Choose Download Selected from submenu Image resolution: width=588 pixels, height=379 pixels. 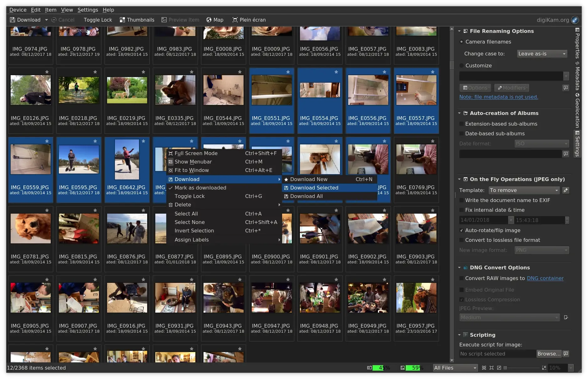point(314,188)
